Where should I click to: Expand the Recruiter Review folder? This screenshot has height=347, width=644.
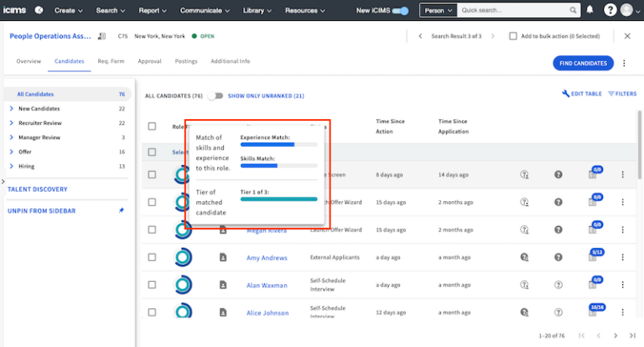pyautogui.click(x=11, y=123)
